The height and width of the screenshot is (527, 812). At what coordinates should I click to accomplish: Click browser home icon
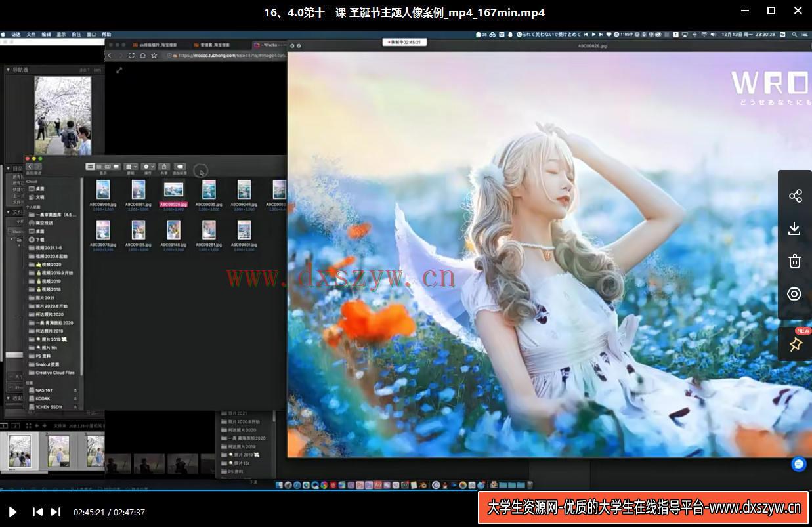pyautogui.click(x=142, y=56)
